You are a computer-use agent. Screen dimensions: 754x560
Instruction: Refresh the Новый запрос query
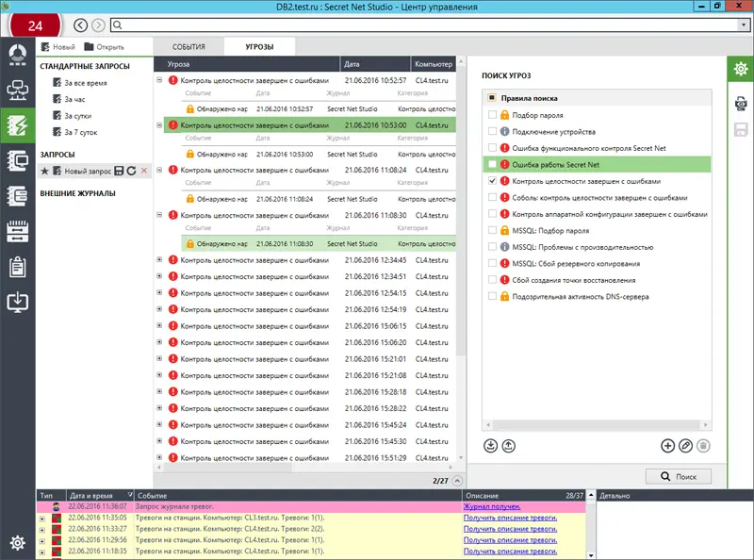(x=131, y=171)
